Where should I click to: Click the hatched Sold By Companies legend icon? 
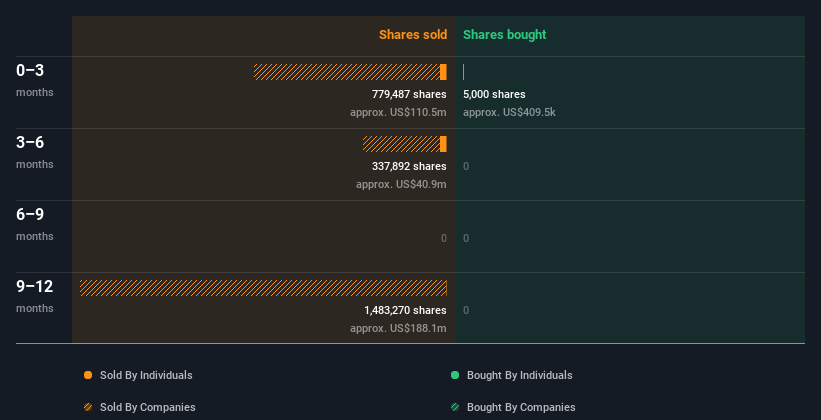[x=88, y=407]
